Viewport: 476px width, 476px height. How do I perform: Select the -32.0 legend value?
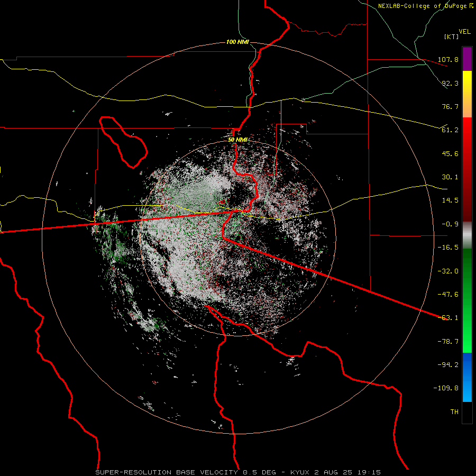point(448,271)
